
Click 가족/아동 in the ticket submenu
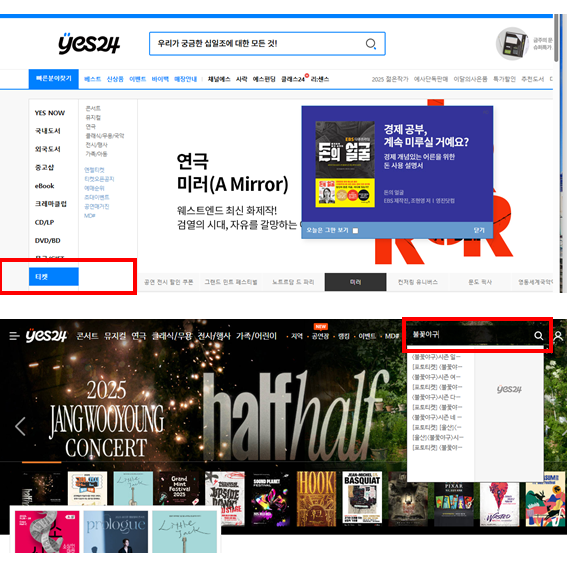click(96, 154)
